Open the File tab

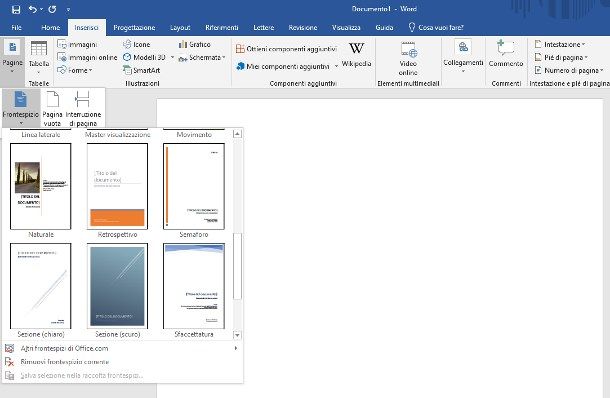click(16, 28)
